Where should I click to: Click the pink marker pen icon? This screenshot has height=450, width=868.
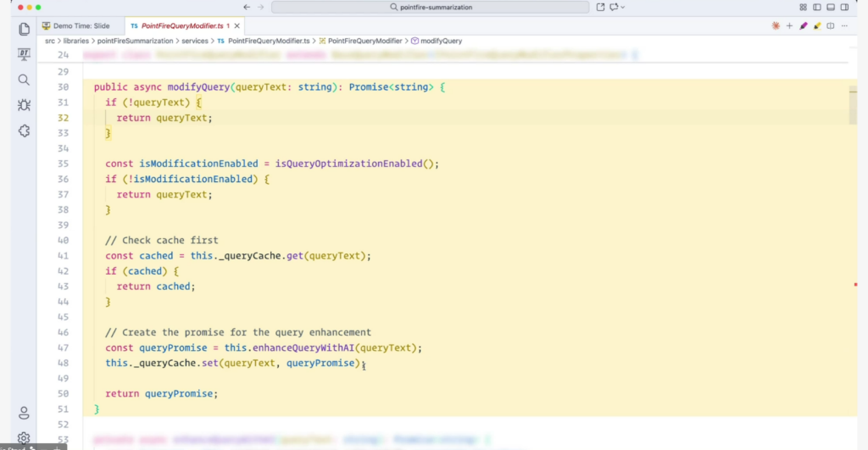pos(803,26)
